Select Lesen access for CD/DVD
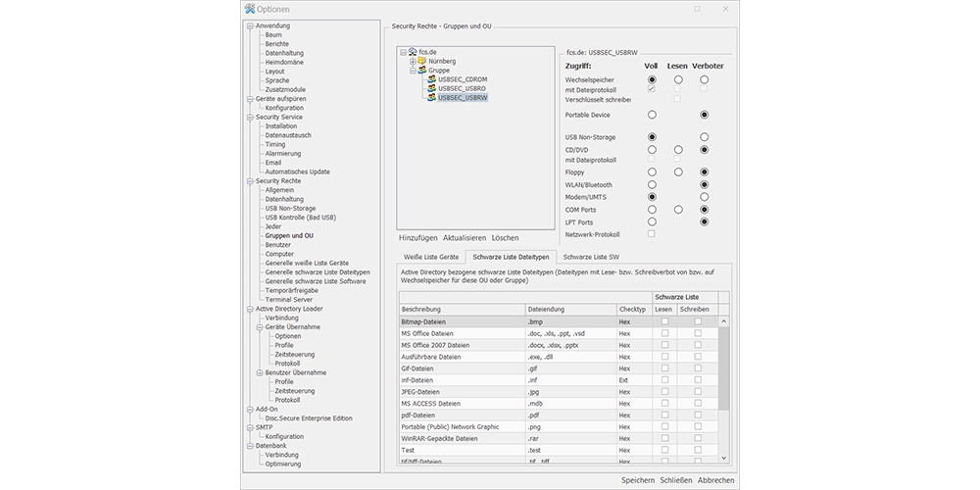This screenshot has height=490, width=980. click(x=678, y=150)
